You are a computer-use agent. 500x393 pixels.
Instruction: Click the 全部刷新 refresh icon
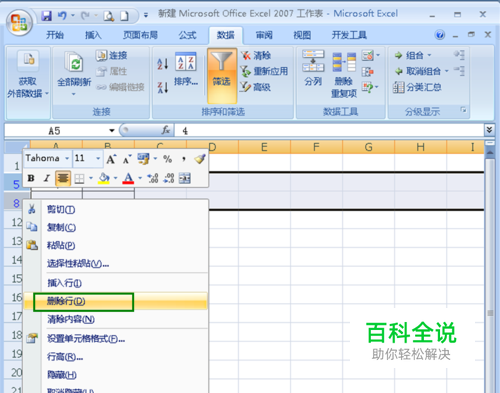click(x=74, y=62)
